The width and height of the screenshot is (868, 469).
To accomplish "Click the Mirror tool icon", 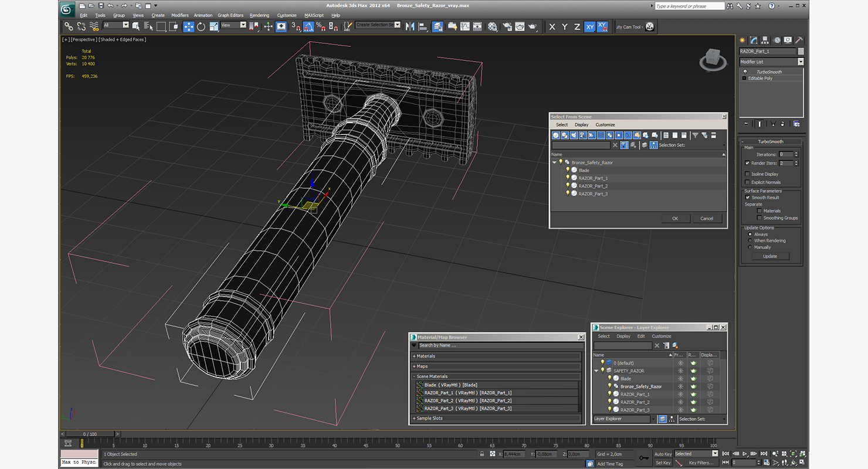I will pyautogui.click(x=410, y=26).
